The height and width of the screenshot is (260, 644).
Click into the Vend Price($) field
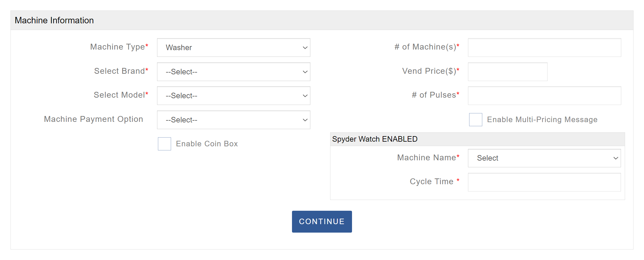click(x=507, y=72)
